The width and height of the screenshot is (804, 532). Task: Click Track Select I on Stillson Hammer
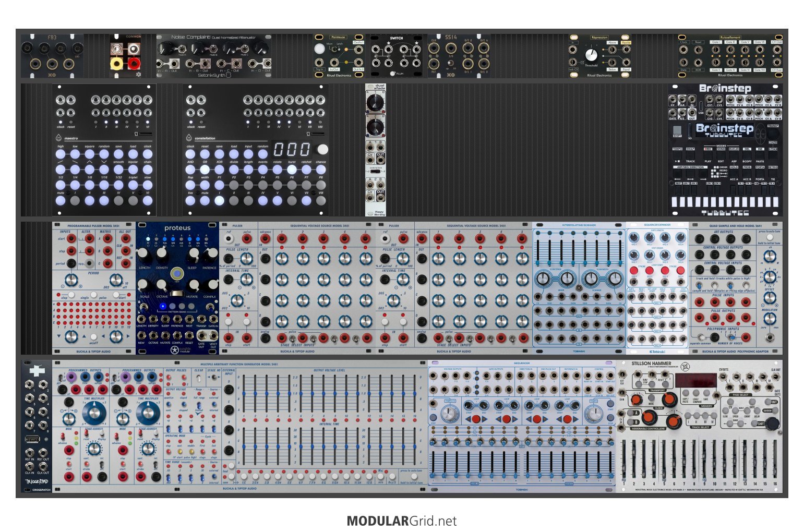[x=688, y=416]
